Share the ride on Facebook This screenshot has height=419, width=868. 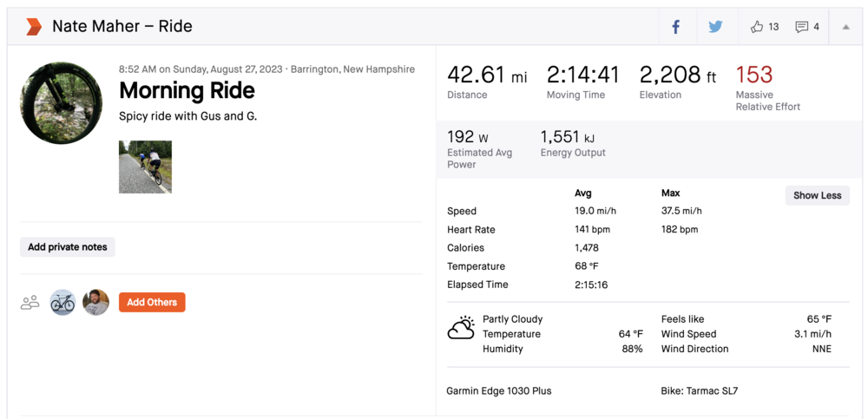676,27
